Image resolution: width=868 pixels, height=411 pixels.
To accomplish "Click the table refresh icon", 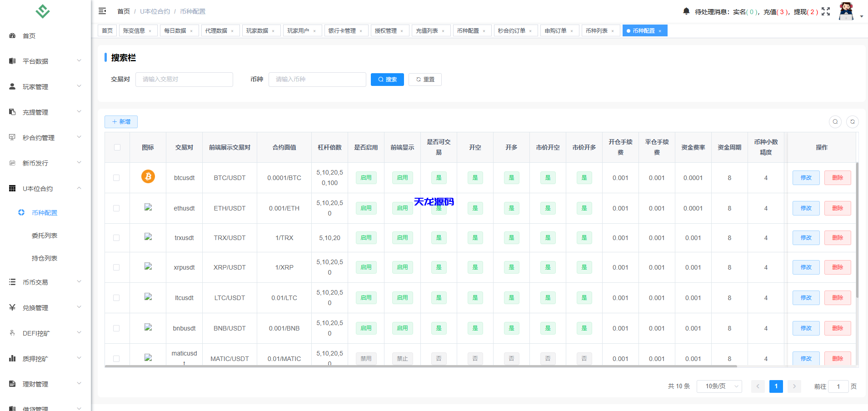I will click(852, 121).
